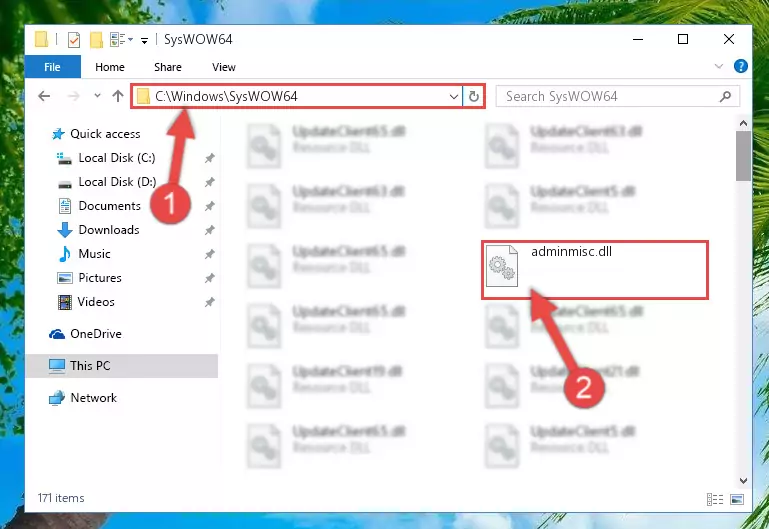Select This PC in navigation pane
The width and height of the screenshot is (769, 529).
(90, 366)
